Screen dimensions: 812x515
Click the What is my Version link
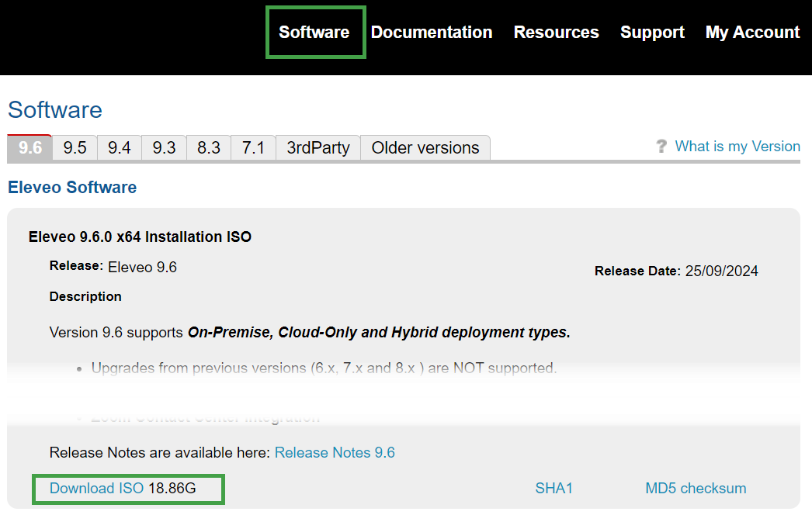[x=737, y=147]
